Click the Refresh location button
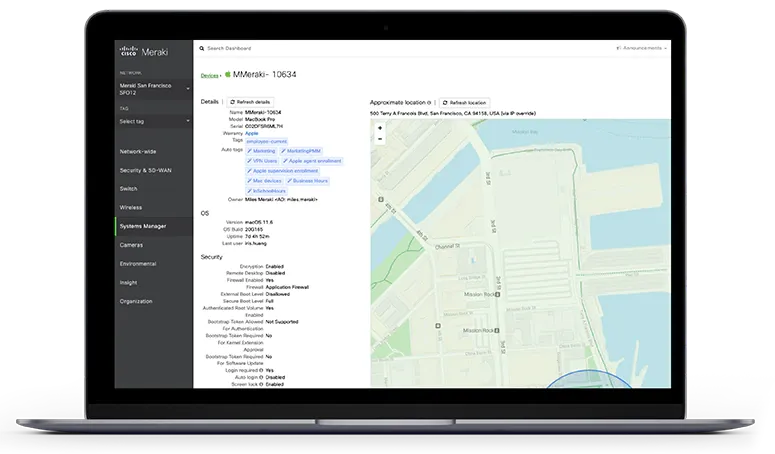 pyautogui.click(x=465, y=103)
